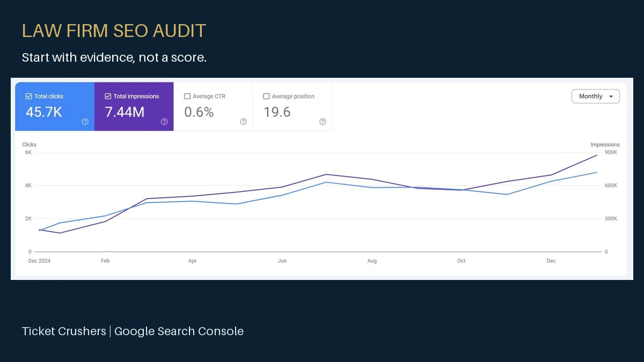Click the Feb axis label
Screen dimensions: 644x362
click(105, 261)
